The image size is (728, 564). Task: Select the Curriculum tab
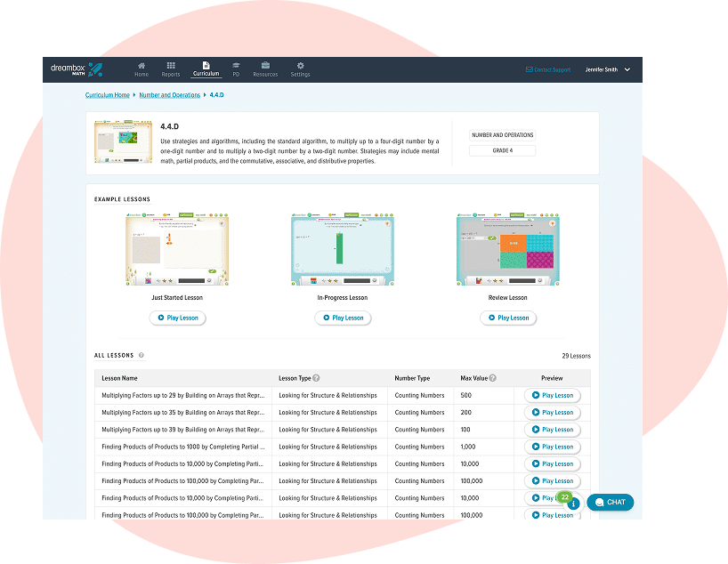206,68
